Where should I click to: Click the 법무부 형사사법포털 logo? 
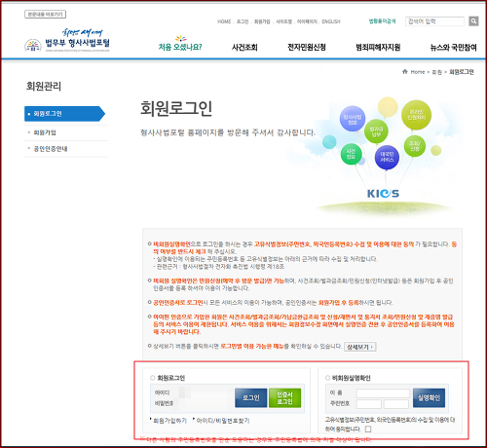coord(67,40)
